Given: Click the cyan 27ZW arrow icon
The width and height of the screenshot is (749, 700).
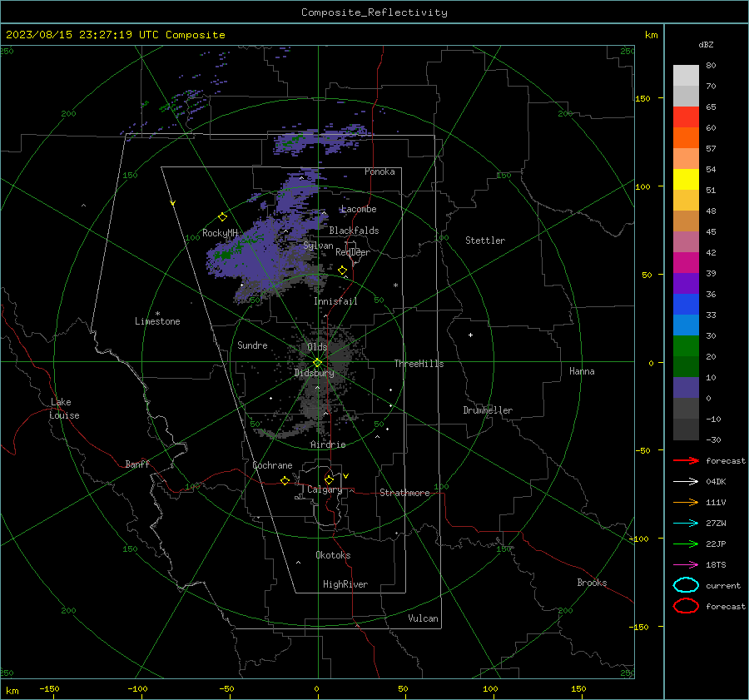Looking at the screenshot, I should point(686,524).
